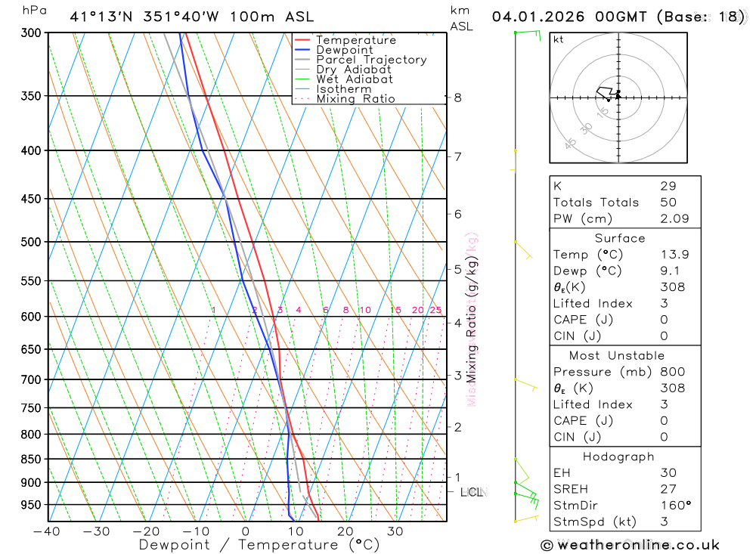Click the weatheronline.co.uk copyright link
756x554 pixels.
click(631, 546)
